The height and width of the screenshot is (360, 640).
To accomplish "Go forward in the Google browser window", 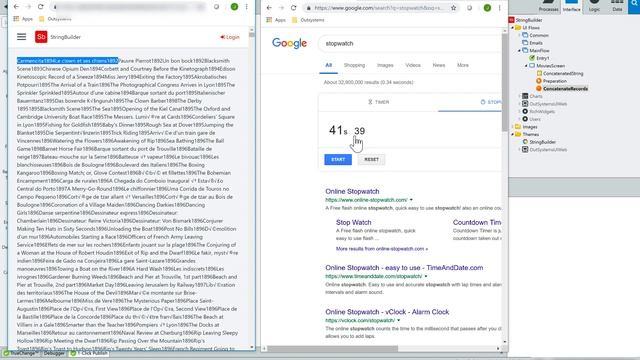I will pos(281,8).
